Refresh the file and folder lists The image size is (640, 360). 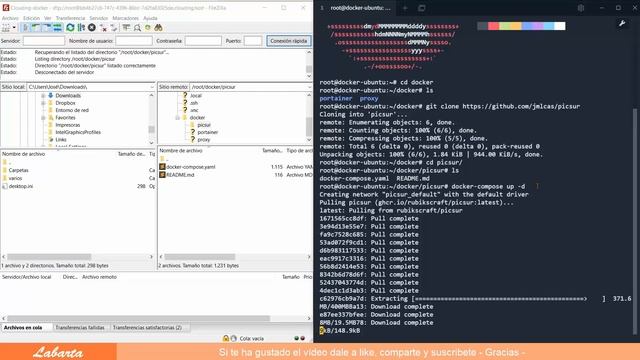[70, 28]
